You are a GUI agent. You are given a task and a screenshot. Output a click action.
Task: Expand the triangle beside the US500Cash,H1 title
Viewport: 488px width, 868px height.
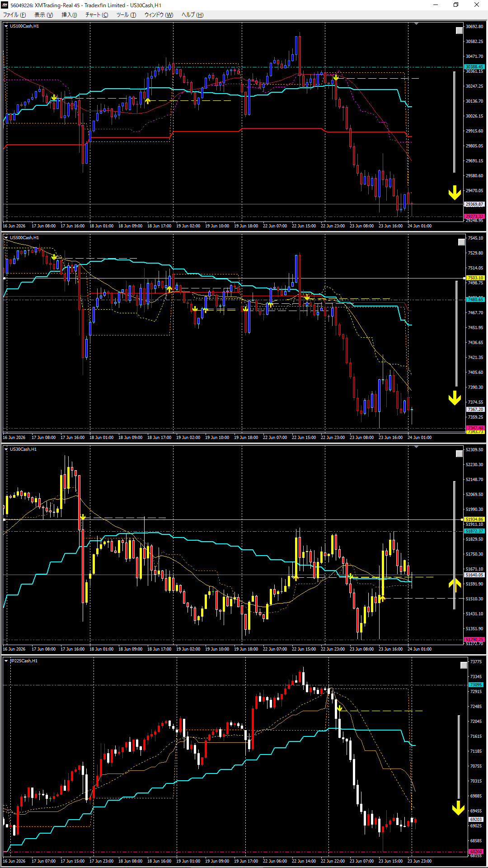click(6, 238)
